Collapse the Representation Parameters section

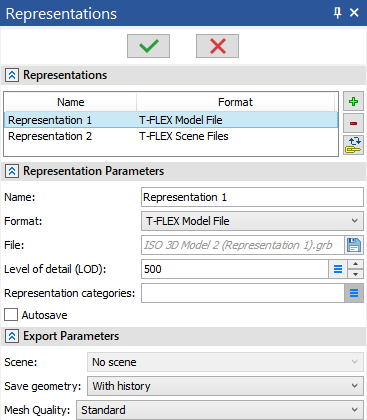12,171
